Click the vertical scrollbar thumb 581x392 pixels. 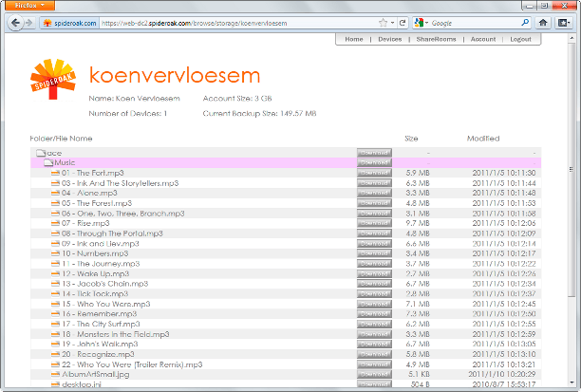pyautogui.click(x=571, y=169)
